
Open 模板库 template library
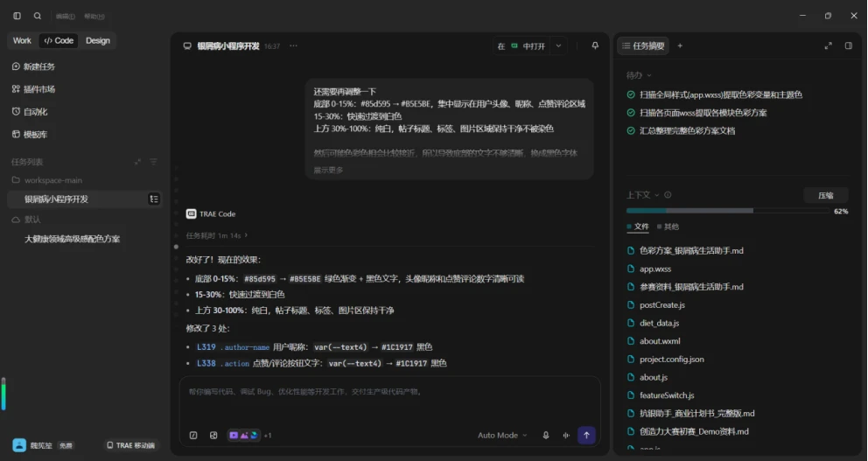click(x=30, y=135)
